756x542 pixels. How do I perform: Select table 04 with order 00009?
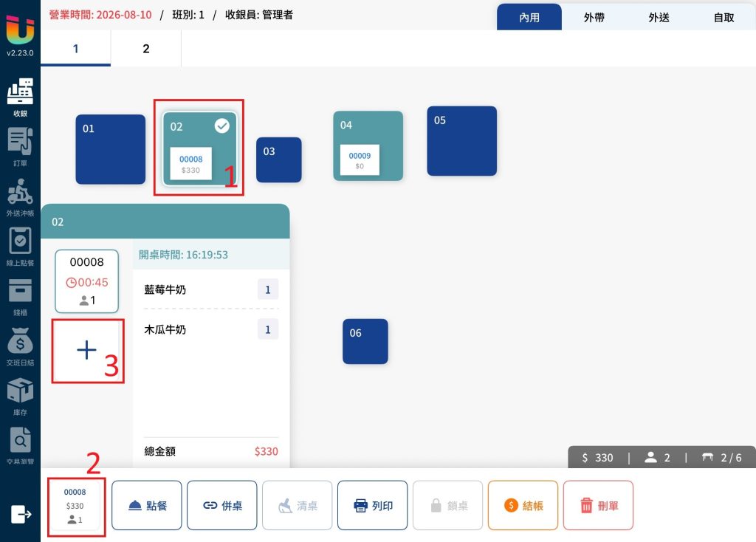pyautogui.click(x=368, y=145)
